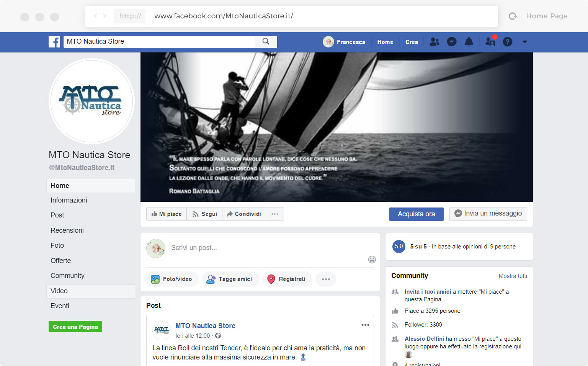Click the browser back arrow
The height and width of the screenshot is (366, 588).
point(96,16)
